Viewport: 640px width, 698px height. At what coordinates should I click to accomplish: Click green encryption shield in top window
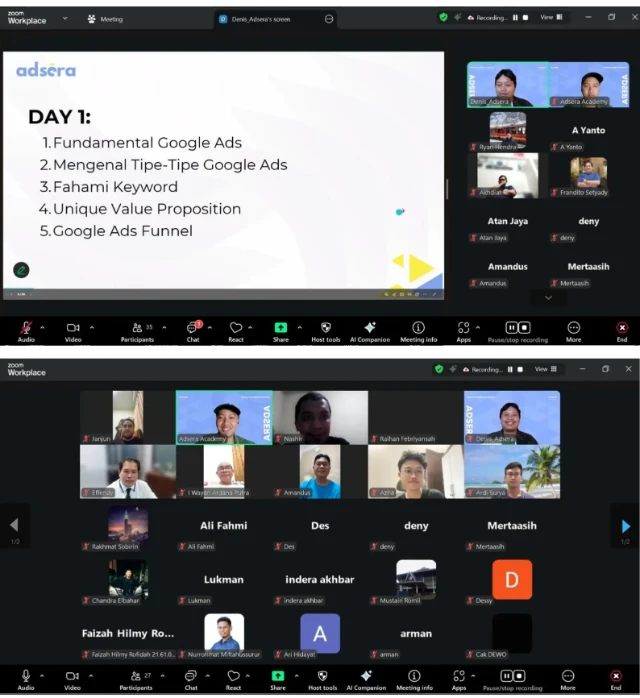click(x=443, y=17)
